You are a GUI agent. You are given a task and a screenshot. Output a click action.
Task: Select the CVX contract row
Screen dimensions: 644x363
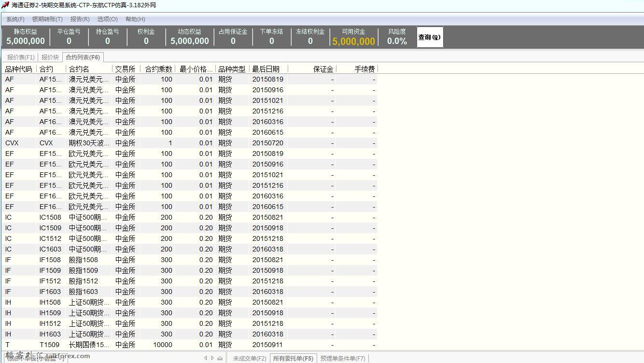pyautogui.click(x=189, y=143)
